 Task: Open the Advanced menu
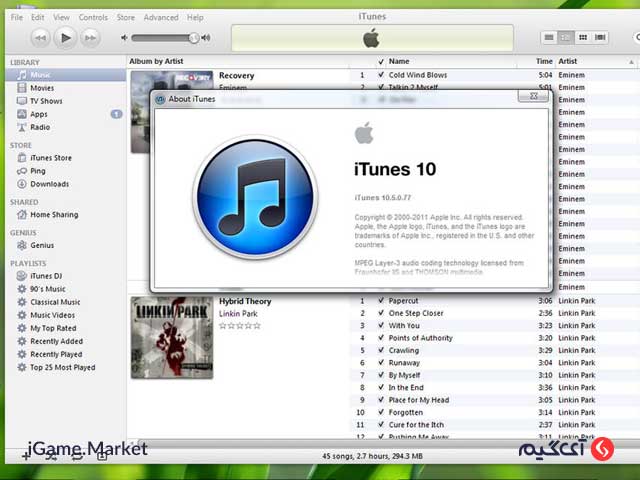(161, 18)
